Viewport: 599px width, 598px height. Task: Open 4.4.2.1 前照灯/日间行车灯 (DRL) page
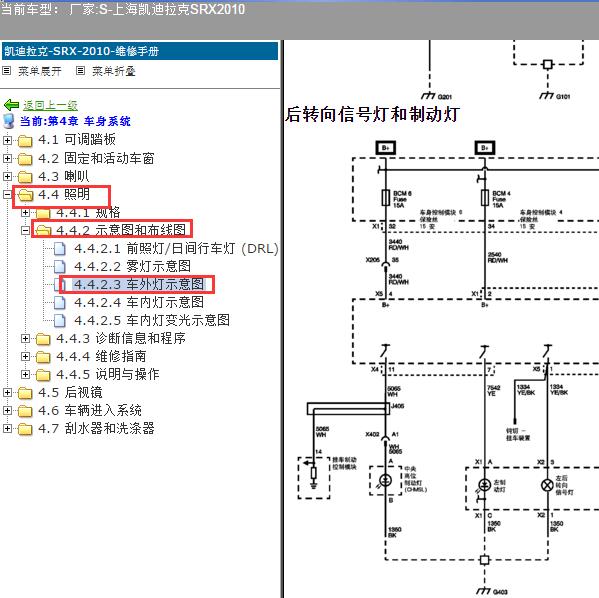pos(176,248)
